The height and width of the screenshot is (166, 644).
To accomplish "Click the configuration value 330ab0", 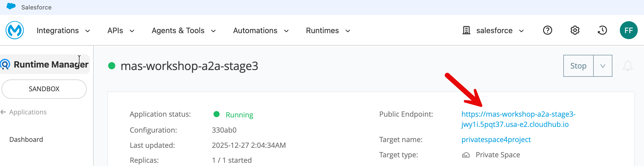I will click(224, 130).
